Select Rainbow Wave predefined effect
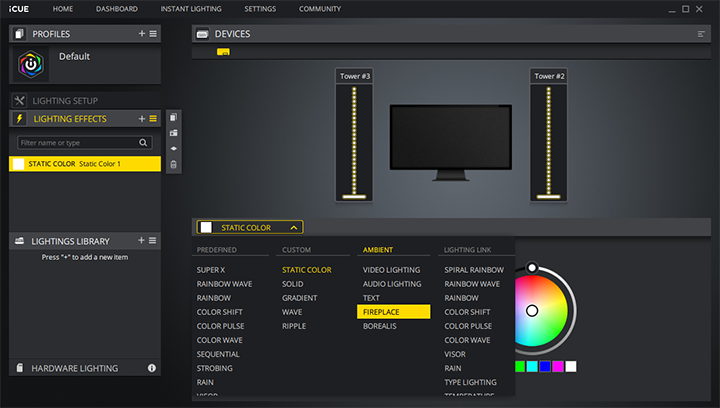Image resolution: width=720 pixels, height=408 pixels. (224, 284)
